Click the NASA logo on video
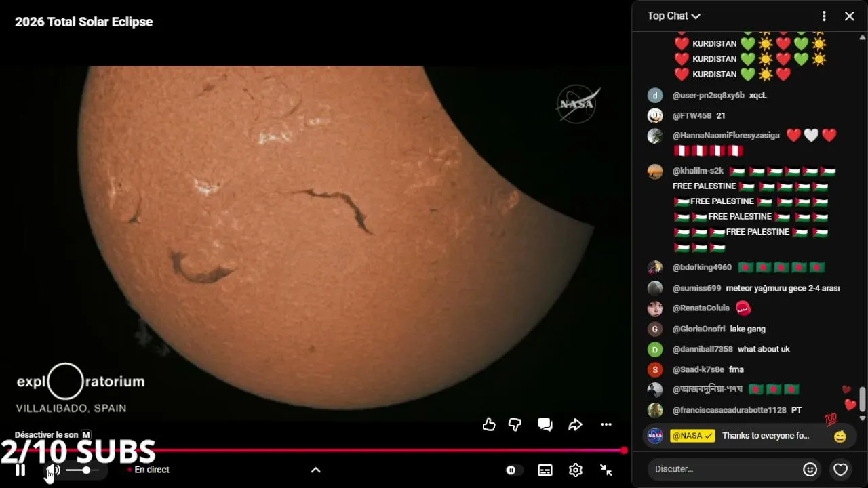The image size is (868, 488). point(576,104)
